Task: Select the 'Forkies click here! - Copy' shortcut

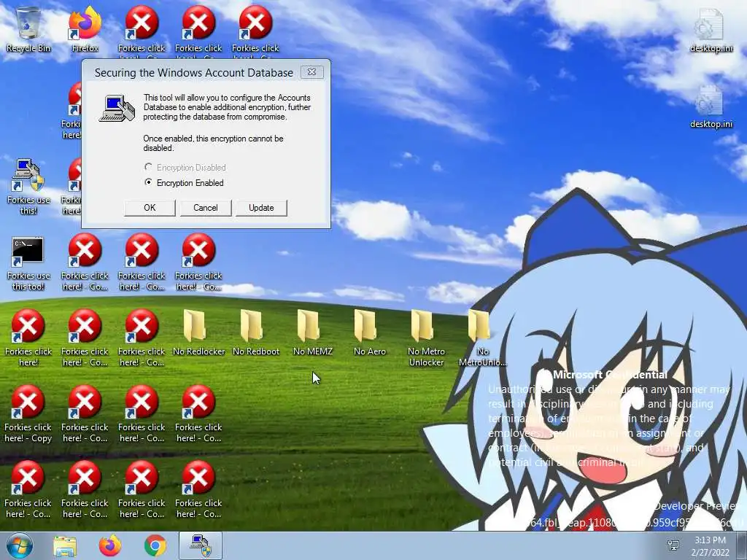Action: [x=28, y=413]
